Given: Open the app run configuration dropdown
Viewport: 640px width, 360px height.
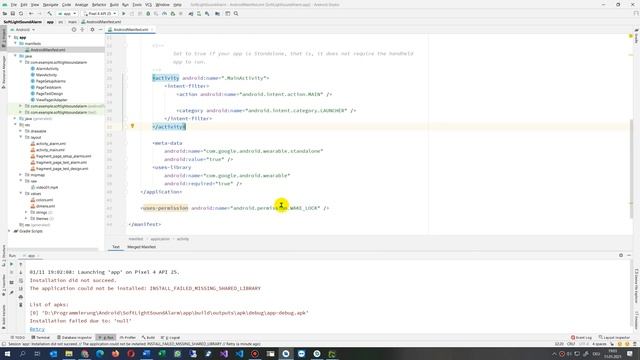Looking at the screenshot, I should coord(67,13).
